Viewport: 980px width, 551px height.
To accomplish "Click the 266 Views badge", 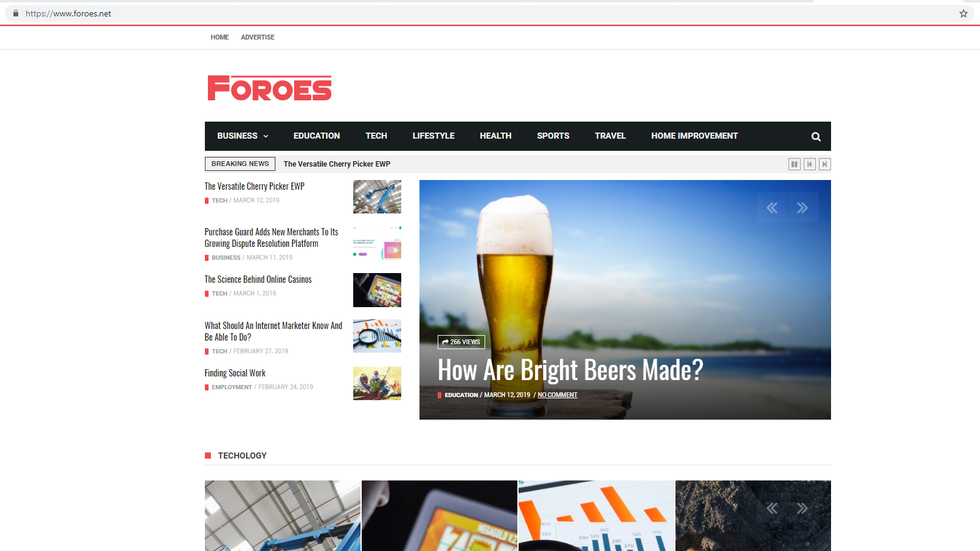I will pyautogui.click(x=461, y=342).
